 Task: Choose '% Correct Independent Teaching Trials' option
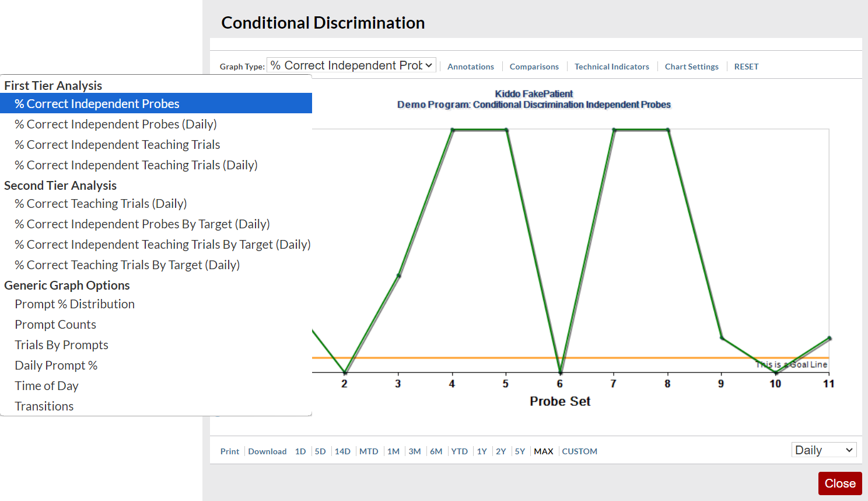click(117, 145)
